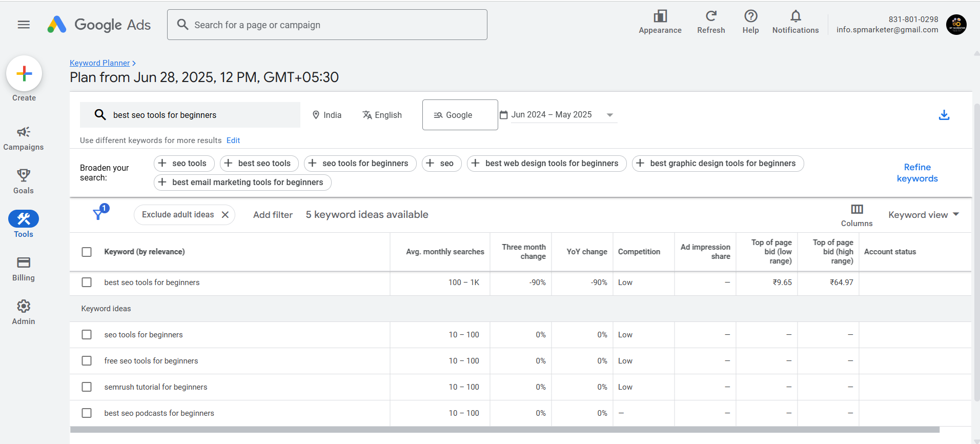980x444 pixels.
Task: Open Admin settings
Action: pos(24,313)
